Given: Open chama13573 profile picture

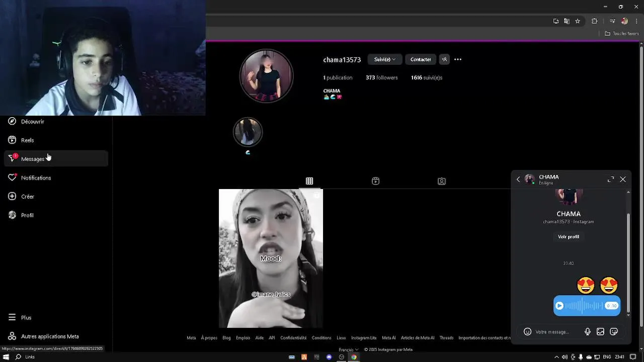Looking at the screenshot, I should click(x=266, y=76).
